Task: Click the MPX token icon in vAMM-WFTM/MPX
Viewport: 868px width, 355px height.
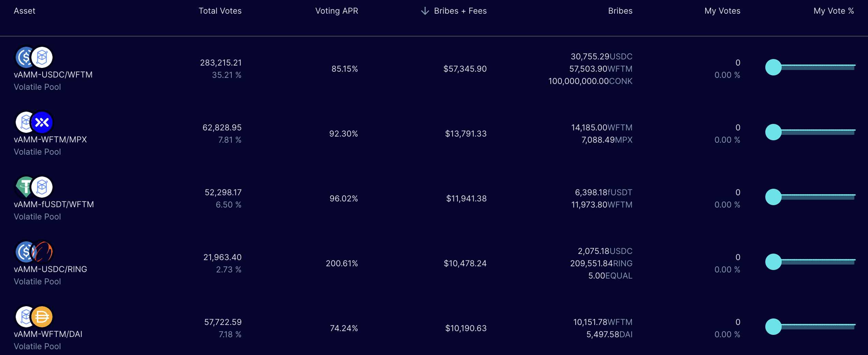Action: [x=42, y=122]
